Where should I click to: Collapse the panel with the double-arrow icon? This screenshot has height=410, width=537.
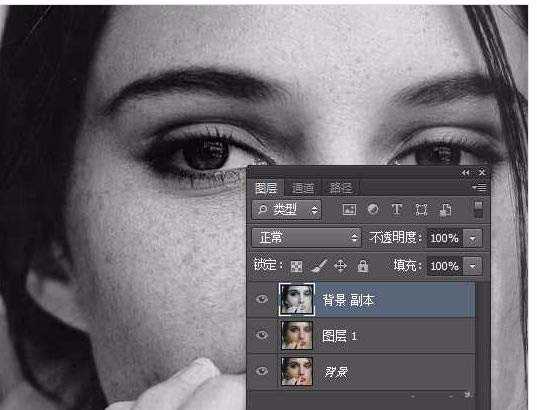click(465, 172)
